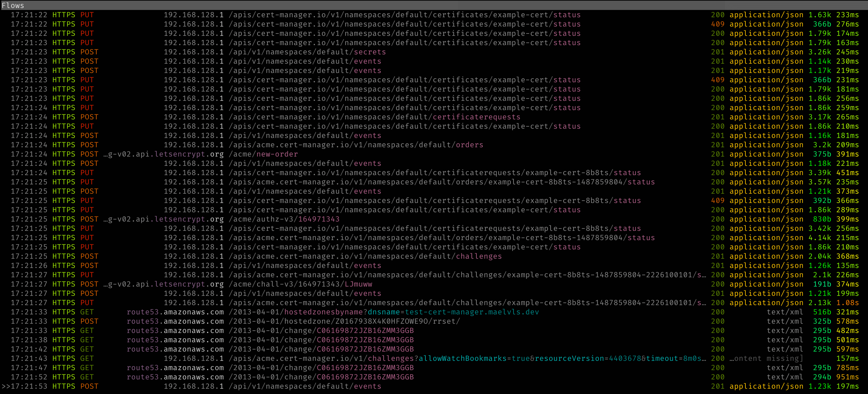Open the change/C06169872JZB16ZMM3GGB flow at 17:21:52
The width and height of the screenshot is (868, 394).
click(320, 377)
